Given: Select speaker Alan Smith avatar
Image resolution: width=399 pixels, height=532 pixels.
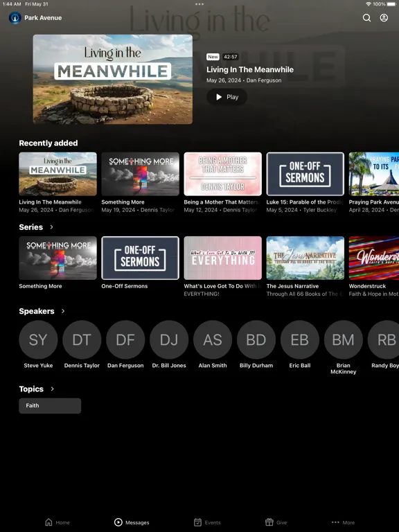Looking at the screenshot, I should [213, 339].
